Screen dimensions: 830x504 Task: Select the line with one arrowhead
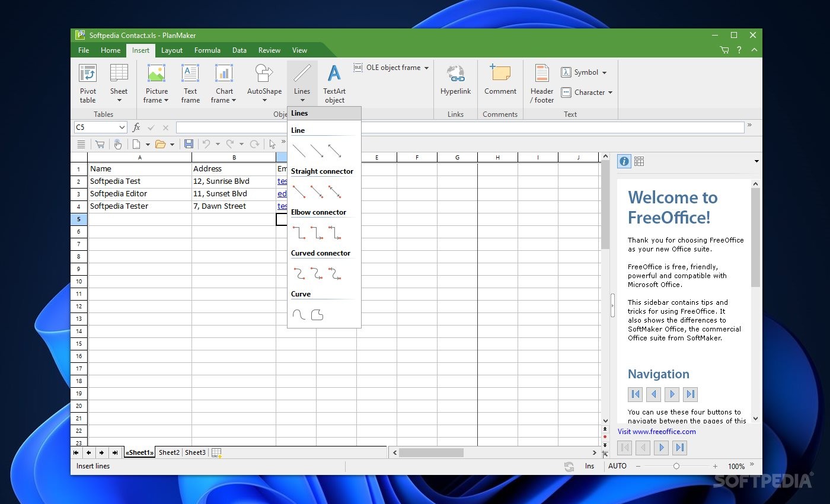coord(317,151)
